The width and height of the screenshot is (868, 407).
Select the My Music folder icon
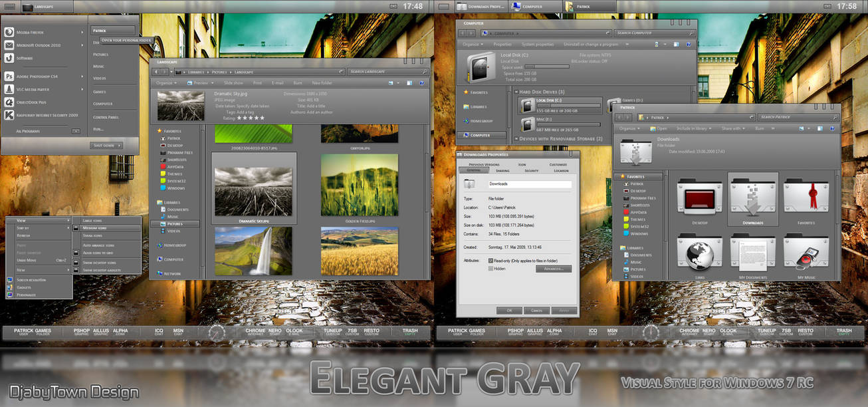pos(806,251)
